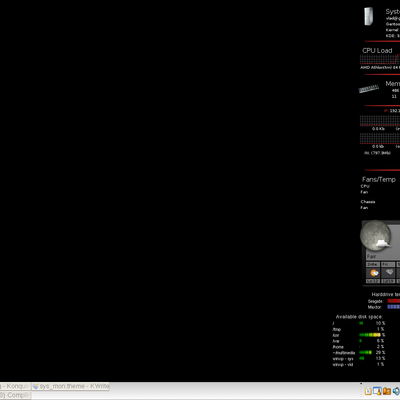Click the CPU Load graph

[x=380, y=59]
